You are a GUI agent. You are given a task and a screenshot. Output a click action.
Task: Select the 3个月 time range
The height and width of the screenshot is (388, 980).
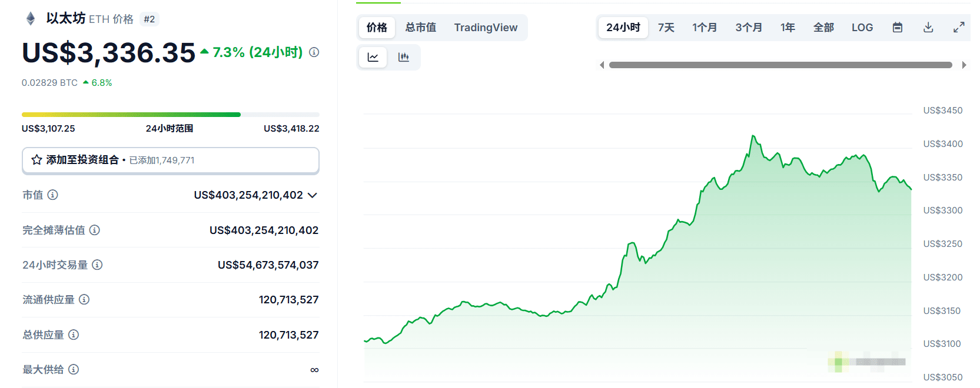pyautogui.click(x=749, y=28)
